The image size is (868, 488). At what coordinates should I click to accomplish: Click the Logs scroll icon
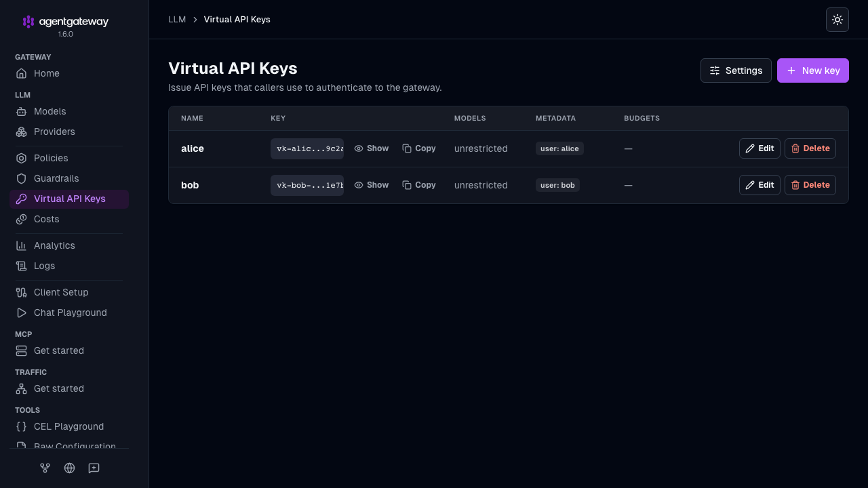21,266
